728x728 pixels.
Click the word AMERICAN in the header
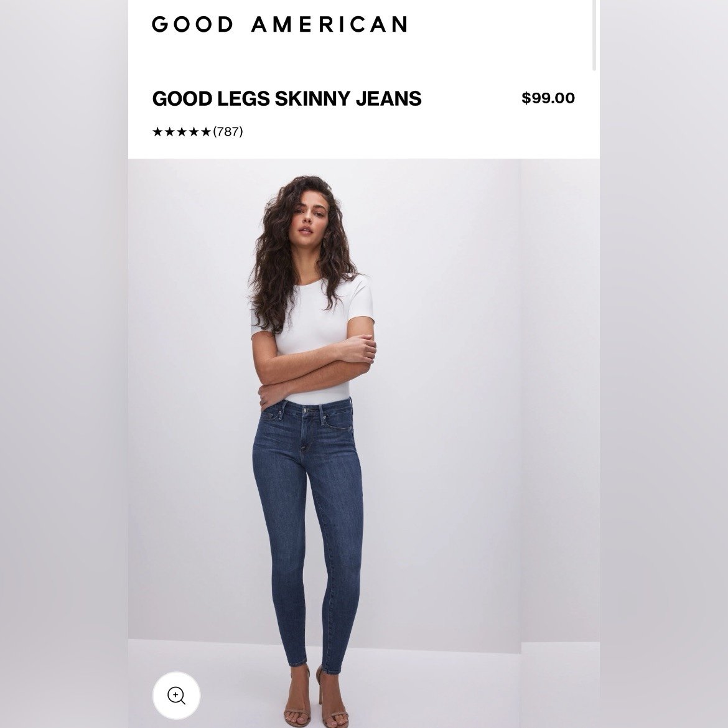pos(329,24)
